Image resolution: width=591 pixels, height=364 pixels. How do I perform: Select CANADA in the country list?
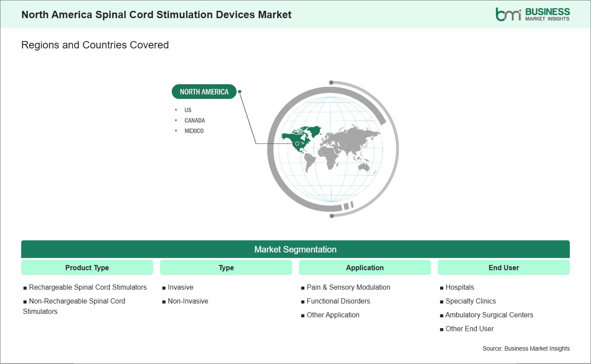click(195, 120)
